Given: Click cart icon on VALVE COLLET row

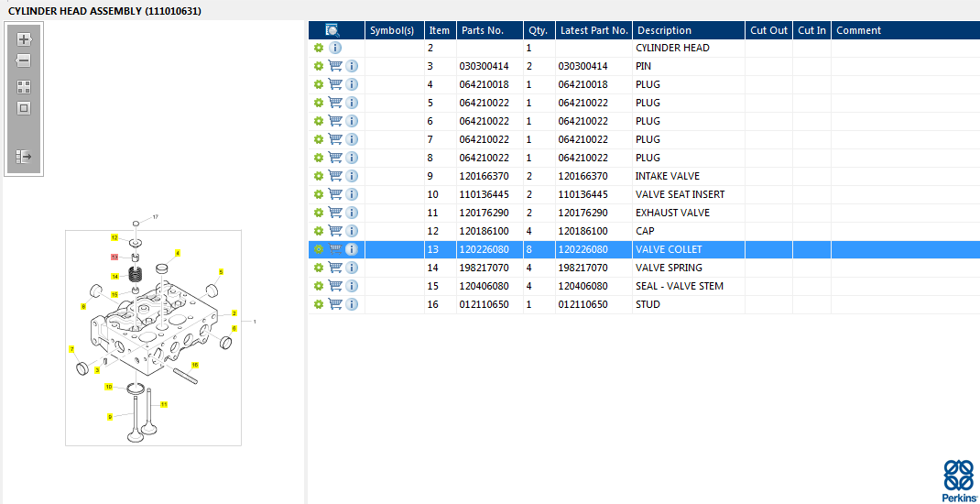Looking at the screenshot, I should pyautogui.click(x=335, y=249).
